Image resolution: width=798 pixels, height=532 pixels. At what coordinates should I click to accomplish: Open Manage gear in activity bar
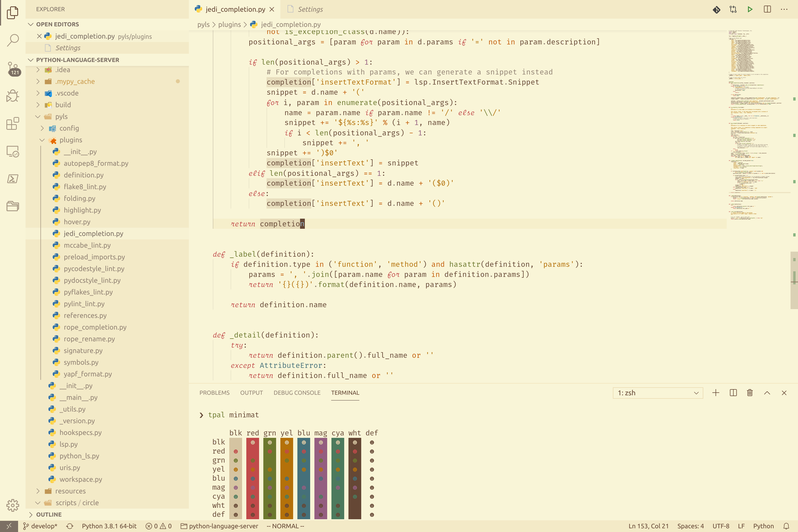(13, 505)
